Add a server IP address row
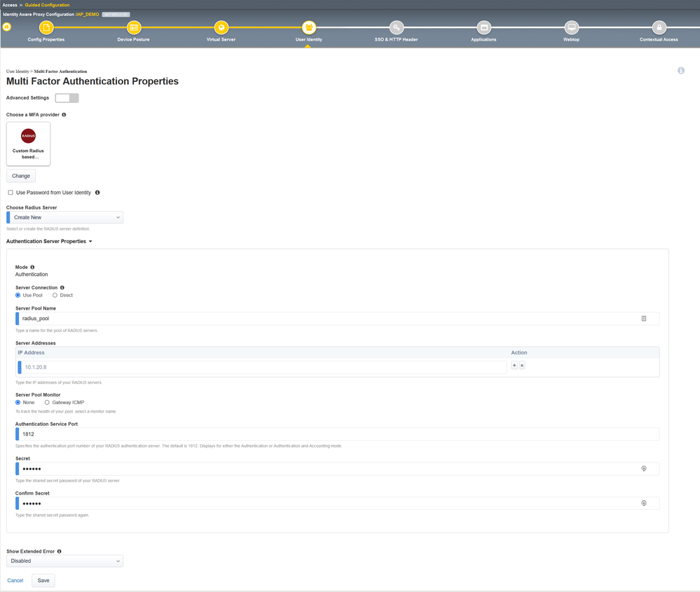This screenshot has height=592, width=700. tap(514, 365)
